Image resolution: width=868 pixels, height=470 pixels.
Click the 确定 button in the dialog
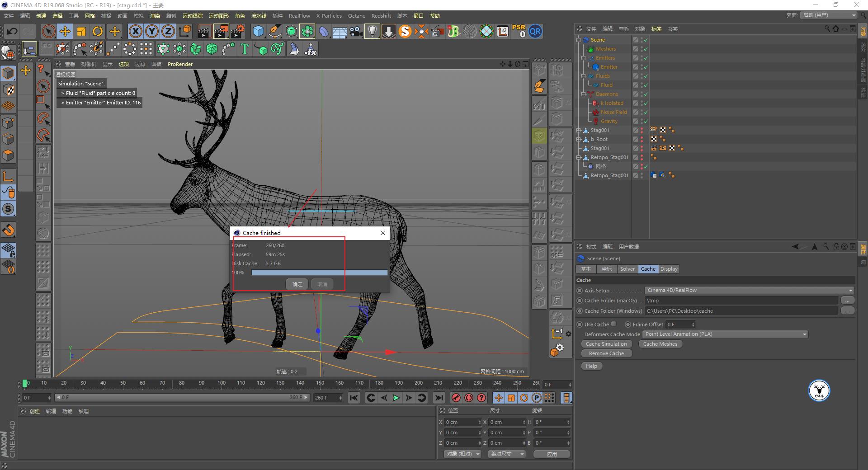point(297,284)
